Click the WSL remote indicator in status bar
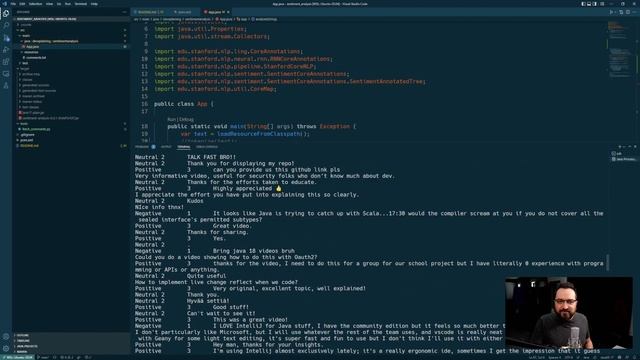The image size is (640, 360). coord(19,358)
